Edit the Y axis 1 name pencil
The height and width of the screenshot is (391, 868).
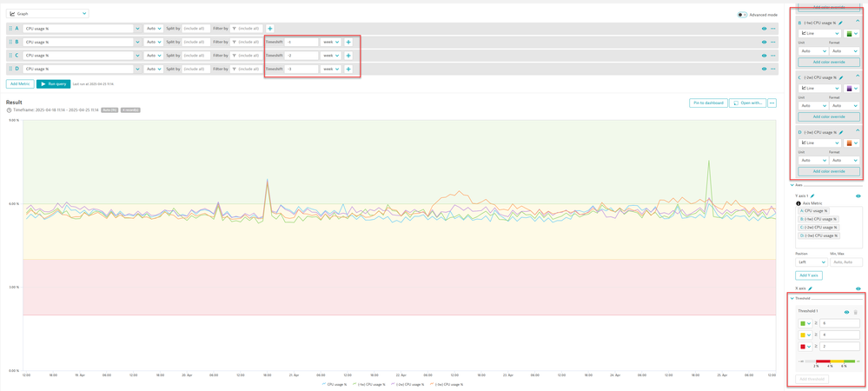[812, 195]
